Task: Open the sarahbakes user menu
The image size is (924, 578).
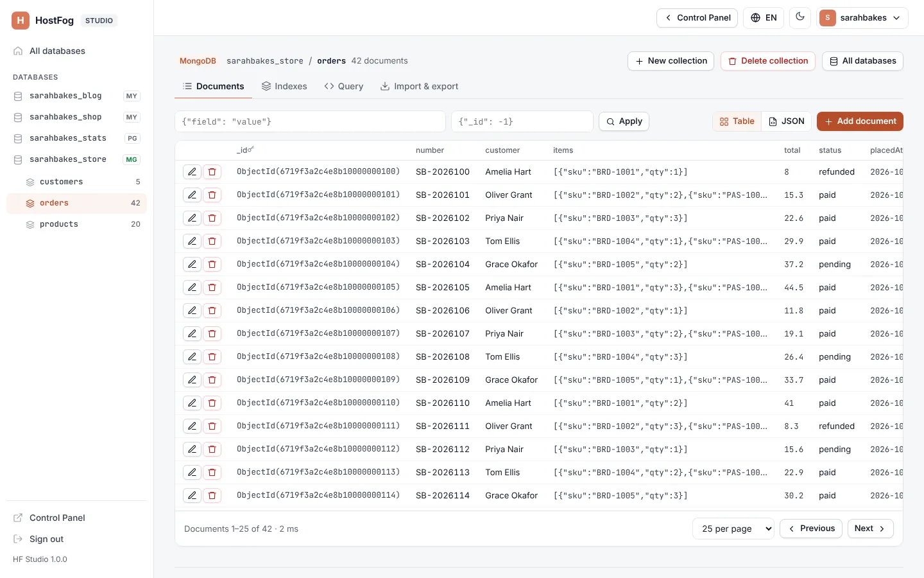Action: click(862, 18)
